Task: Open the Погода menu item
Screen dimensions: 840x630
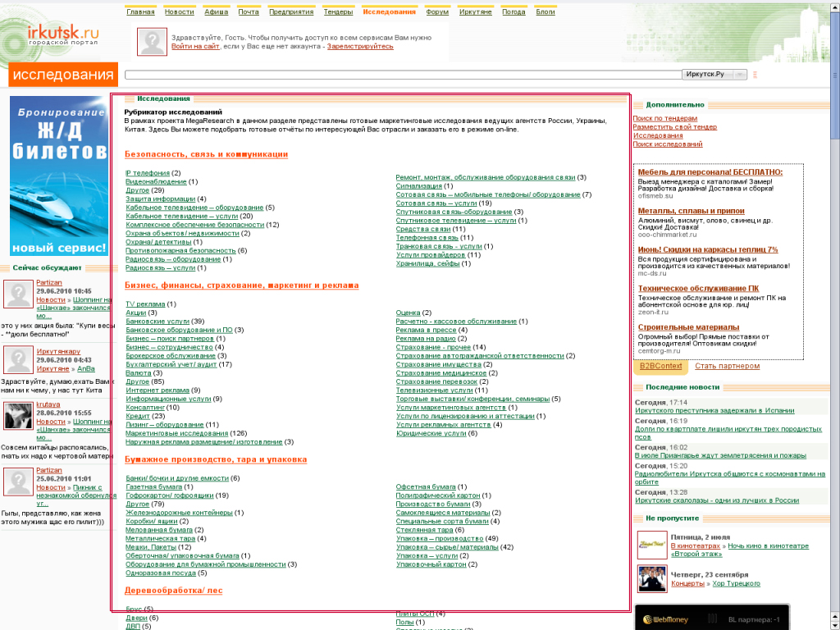Action: click(x=514, y=12)
